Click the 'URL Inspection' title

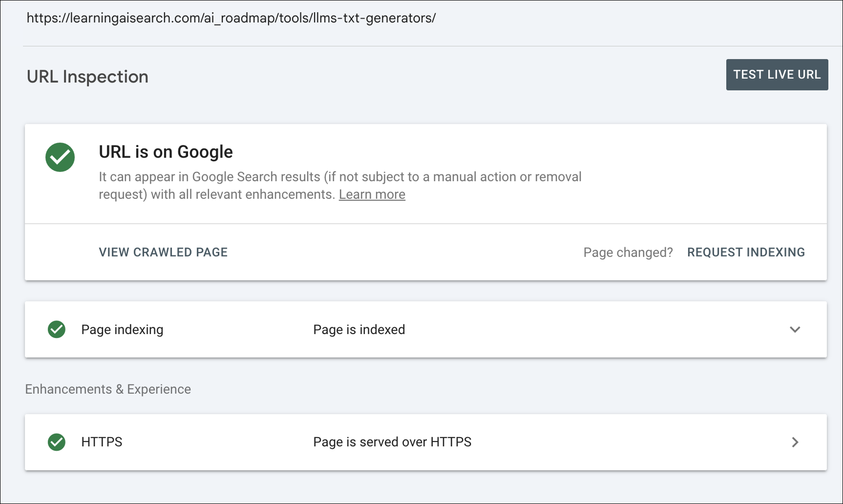click(87, 77)
